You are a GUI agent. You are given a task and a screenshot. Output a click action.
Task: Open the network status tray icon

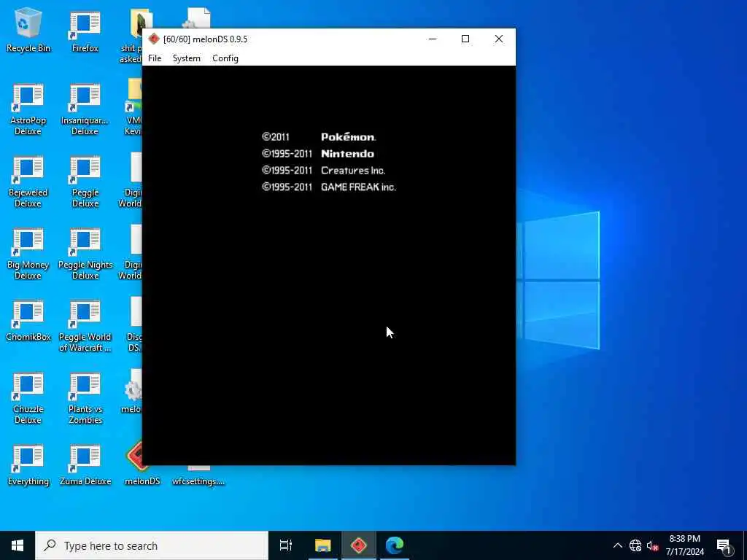click(x=635, y=545)
